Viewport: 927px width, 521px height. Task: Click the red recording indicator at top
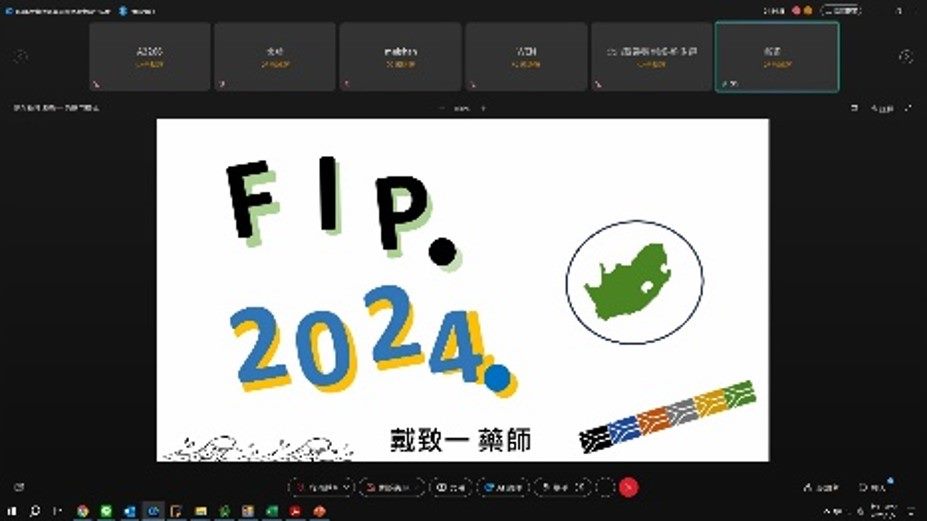tap(796, 11)
